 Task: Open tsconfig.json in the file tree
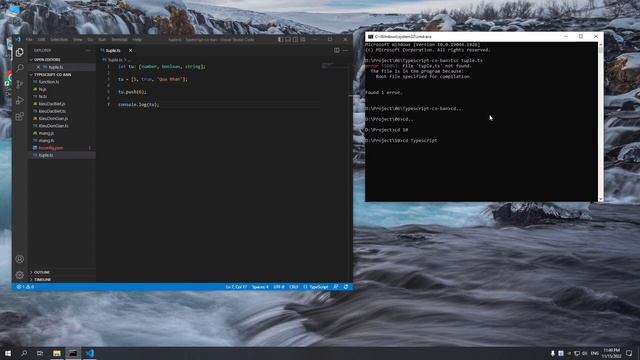62,148
